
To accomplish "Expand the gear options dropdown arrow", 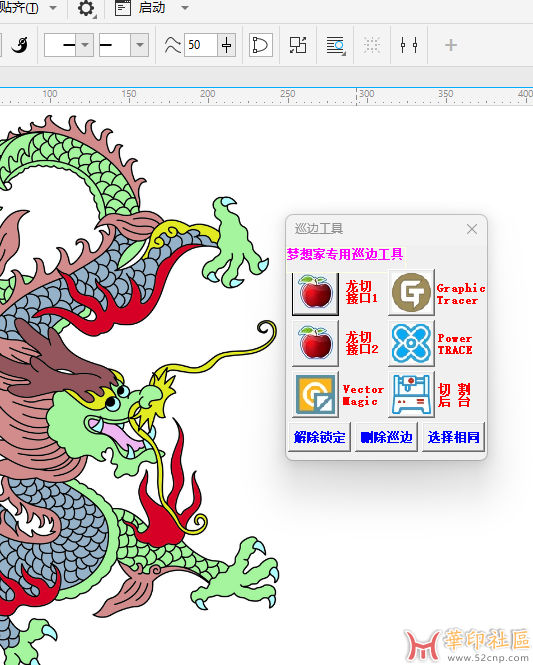I will pyautogui.click(x=95, y=17).
